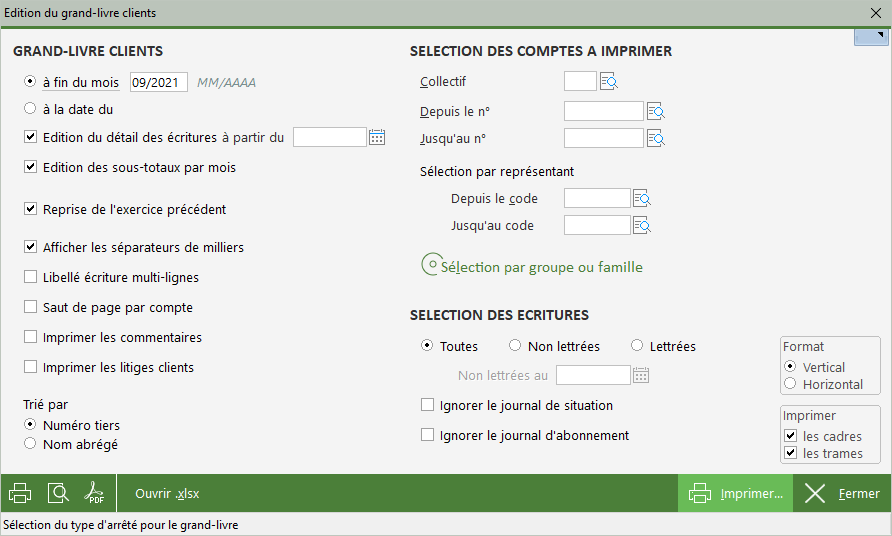Viewport: 892px width, 536px height.
Task: Open lookup icon next to Collectif field
Action: point(609,82)
